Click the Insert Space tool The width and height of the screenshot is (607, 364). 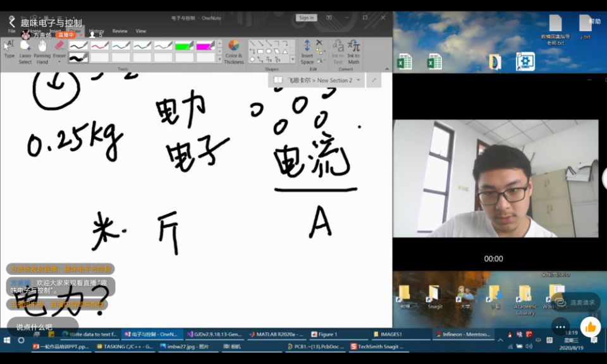click(x=307, y=51)
